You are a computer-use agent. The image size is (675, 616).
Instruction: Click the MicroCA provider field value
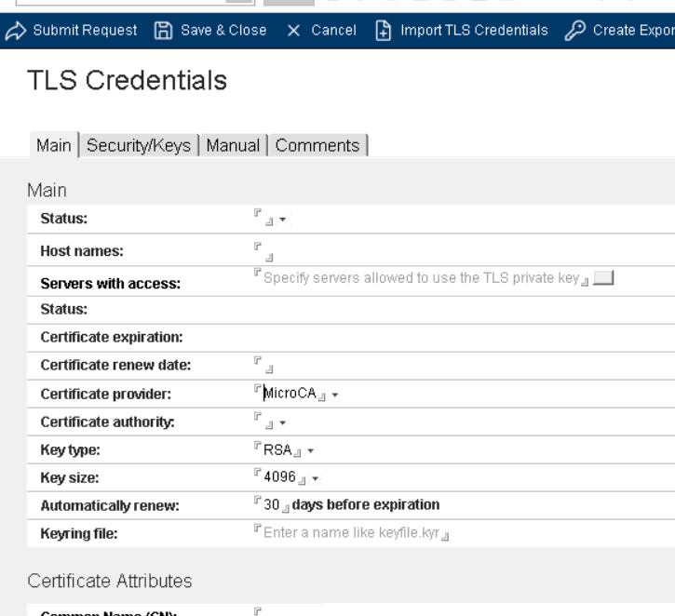290,394
